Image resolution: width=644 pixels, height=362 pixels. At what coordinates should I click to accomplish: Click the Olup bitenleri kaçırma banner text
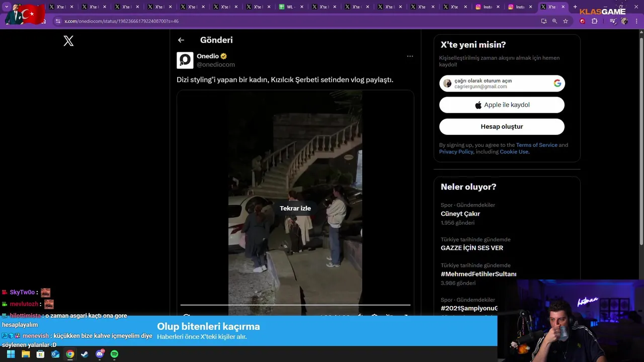tap(208, 326)
